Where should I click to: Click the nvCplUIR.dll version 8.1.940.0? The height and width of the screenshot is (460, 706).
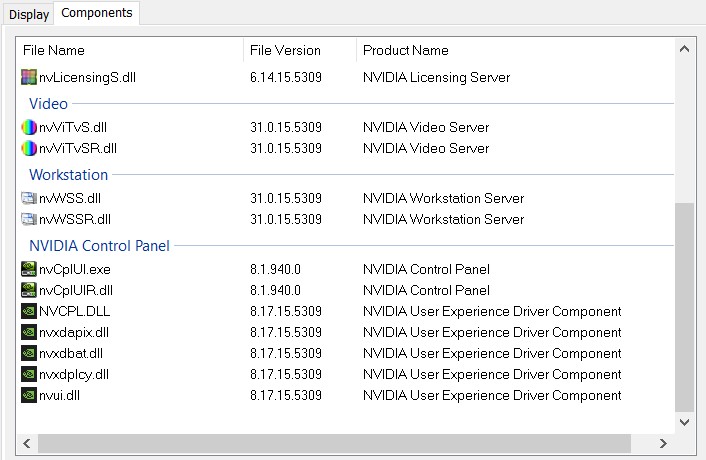276,290
